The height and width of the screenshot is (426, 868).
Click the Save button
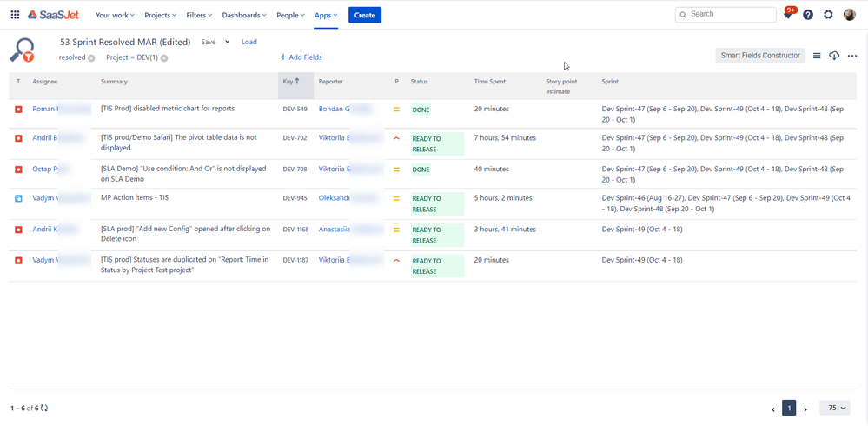tap(209, 42)
